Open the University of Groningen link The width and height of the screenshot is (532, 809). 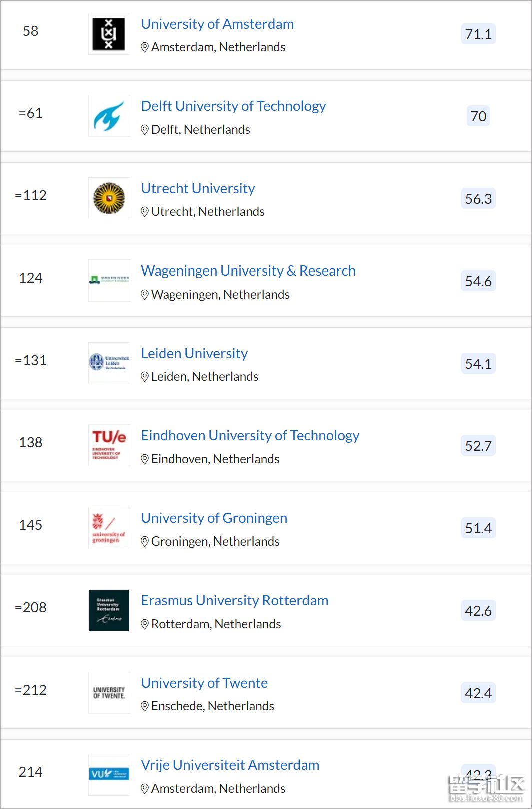[x=214, y=518]
